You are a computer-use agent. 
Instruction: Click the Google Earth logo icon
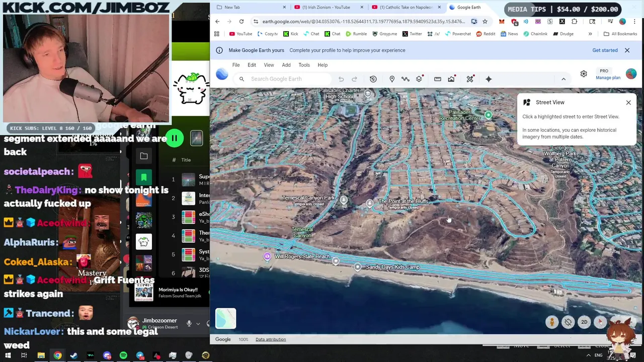click(222, 74)
